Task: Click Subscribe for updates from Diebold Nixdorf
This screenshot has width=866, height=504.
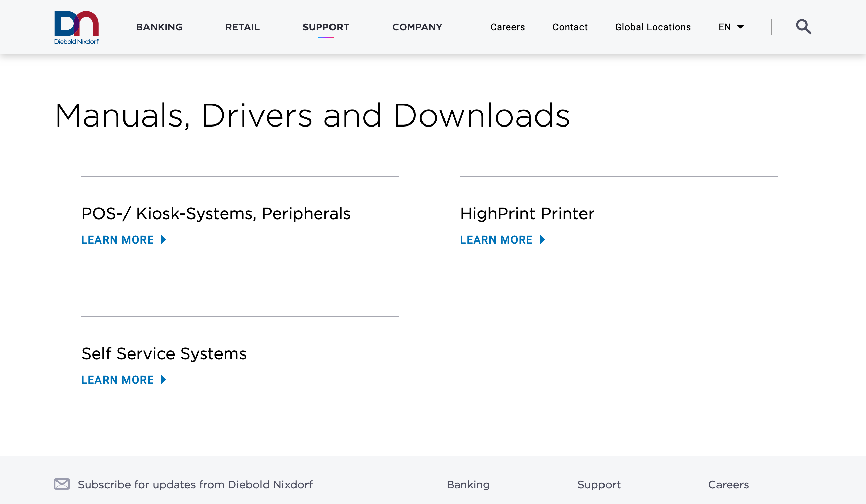Action: [195, 484]
